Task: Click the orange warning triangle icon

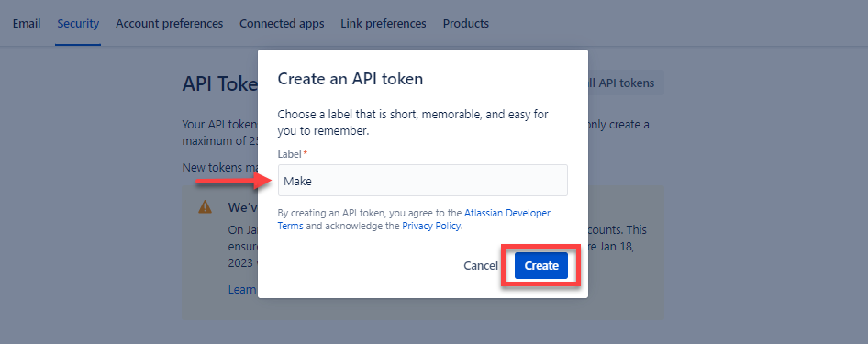Action: pyautogui.click(x=206, y=207)
